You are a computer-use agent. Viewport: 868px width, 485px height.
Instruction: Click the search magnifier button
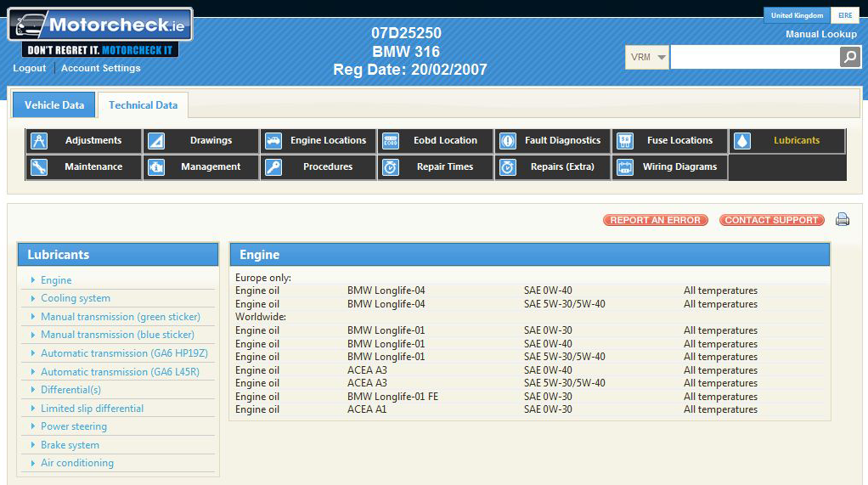click(x=850, y=56)
